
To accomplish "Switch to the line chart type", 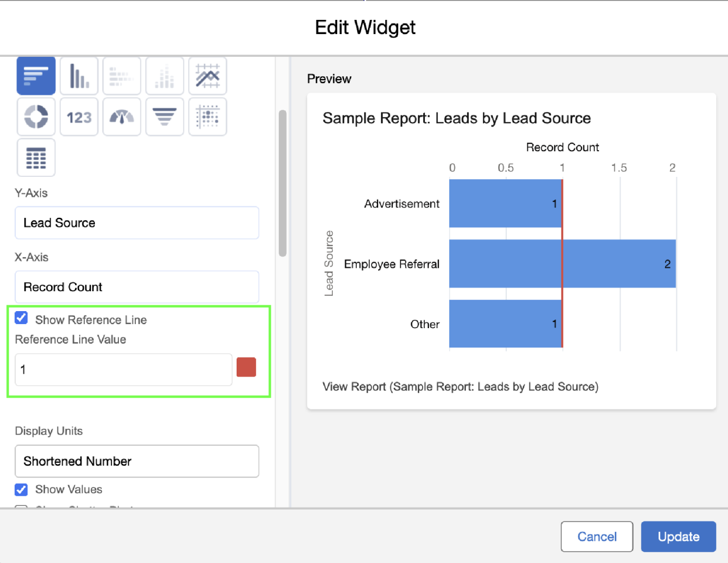I will pyautogui.click(x=208, y=76).
